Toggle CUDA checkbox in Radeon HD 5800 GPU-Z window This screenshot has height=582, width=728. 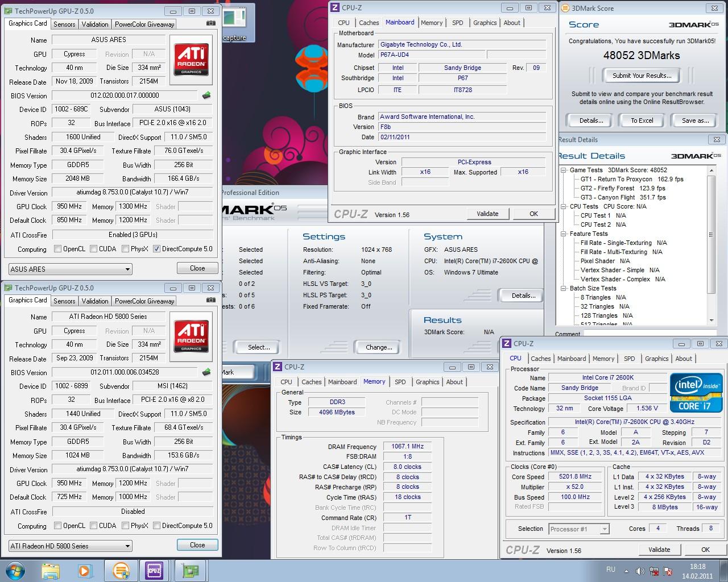pyautogui.click(x=93, y=525)
